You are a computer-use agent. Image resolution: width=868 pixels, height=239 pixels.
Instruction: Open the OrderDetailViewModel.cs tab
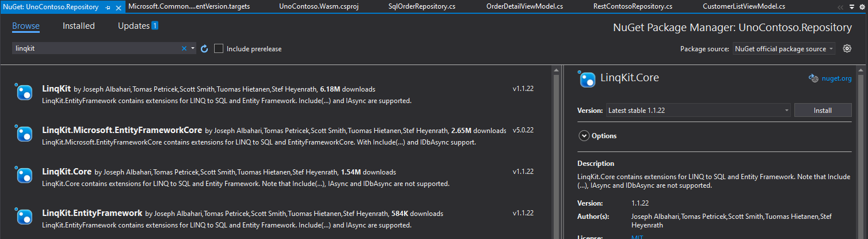(x=524, y=7)
